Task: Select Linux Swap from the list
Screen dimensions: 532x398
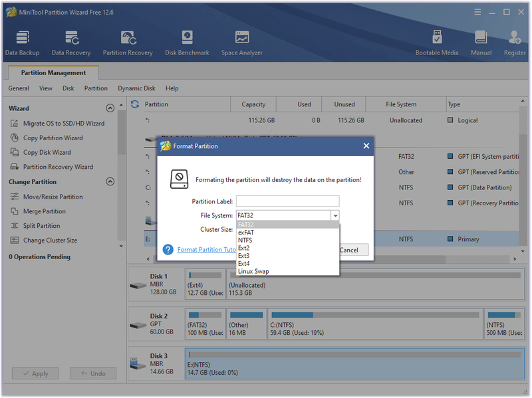Action: (288, 272)
